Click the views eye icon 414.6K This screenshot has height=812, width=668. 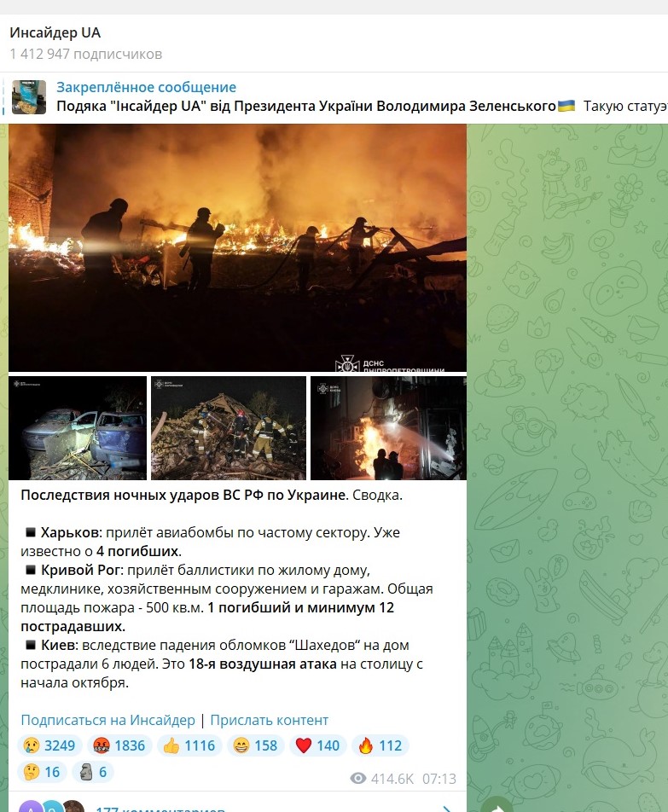tap(357, 779)
